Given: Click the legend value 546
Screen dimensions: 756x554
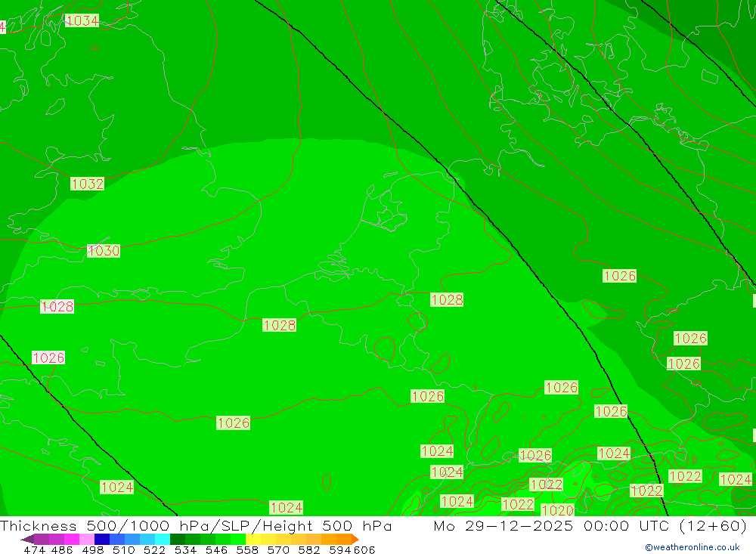Looking at the screenshot, I should pyautogui.click(x=215, y=549).
